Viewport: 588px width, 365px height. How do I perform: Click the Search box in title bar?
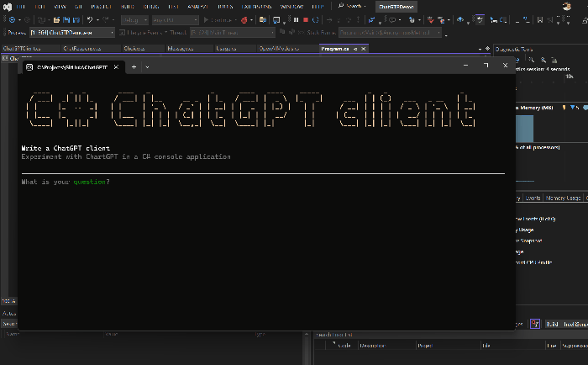click(353, 7)
